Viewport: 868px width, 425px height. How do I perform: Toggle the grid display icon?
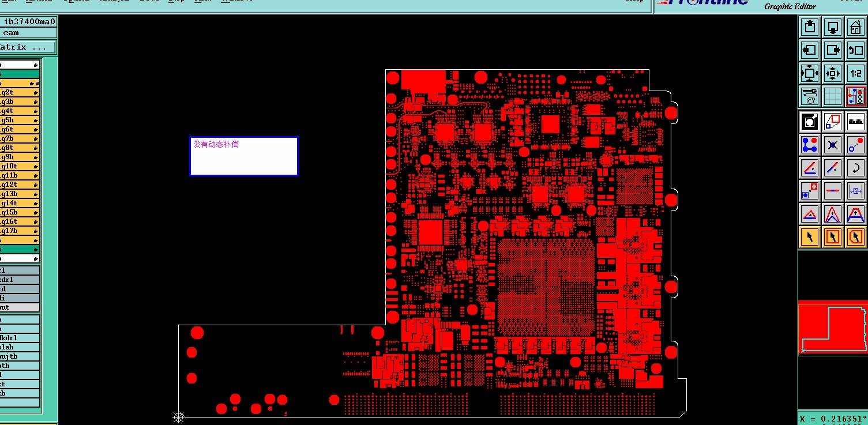coord(832,96)
